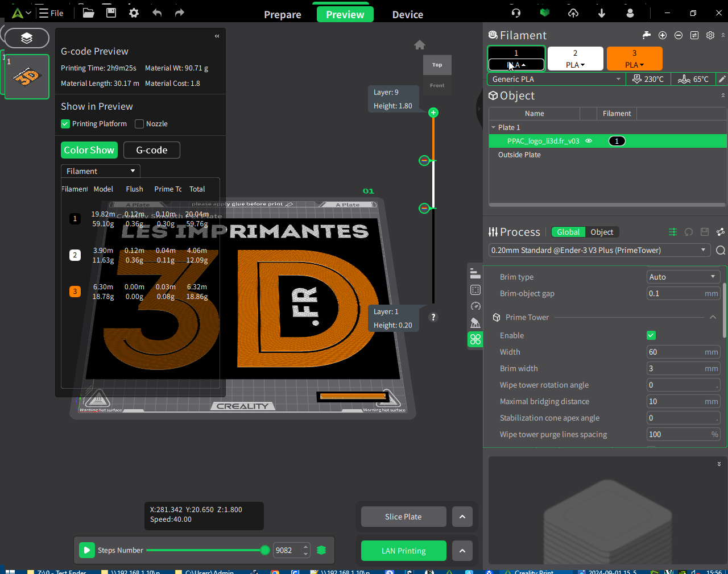Open process preset 0.20mm Standard dropdown
This screenshot has height=574, width=728.
pyautogui.click(x=599, y=250)
